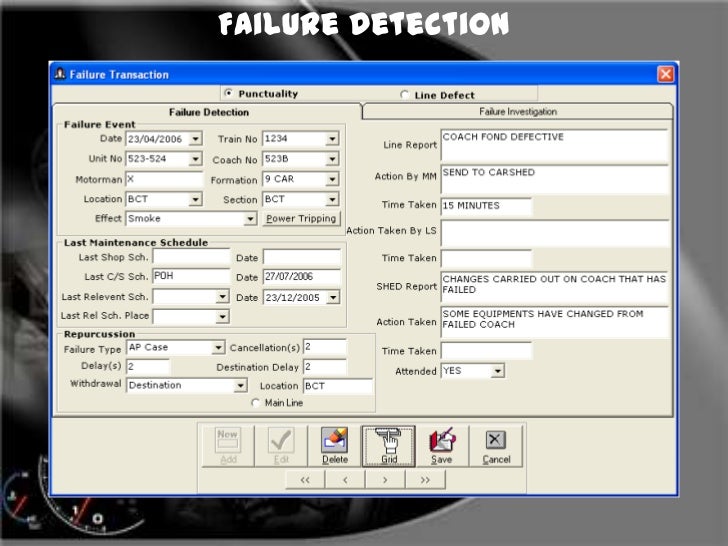Click the Line Report text box
Image resolution: width=728 pixels, height=546 pixels.
tap(554, 146)
